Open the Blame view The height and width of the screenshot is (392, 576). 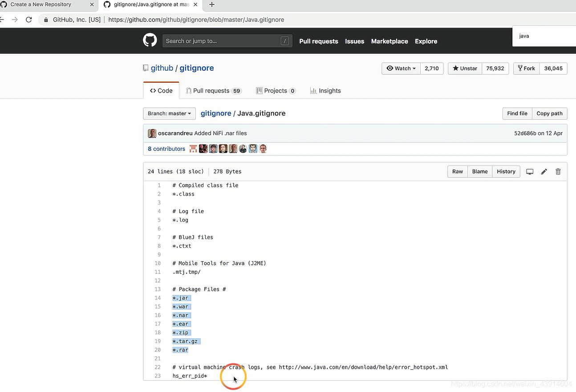pyautogui.click(x=480, y=172)
